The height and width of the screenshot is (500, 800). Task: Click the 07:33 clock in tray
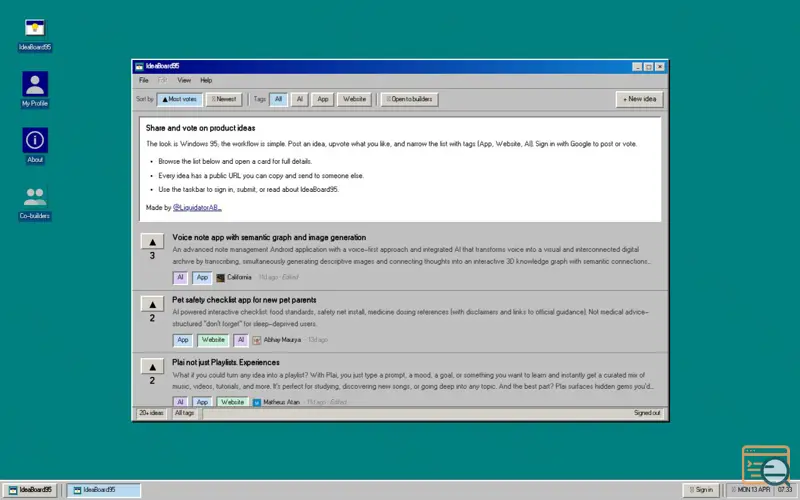[785, 490]
